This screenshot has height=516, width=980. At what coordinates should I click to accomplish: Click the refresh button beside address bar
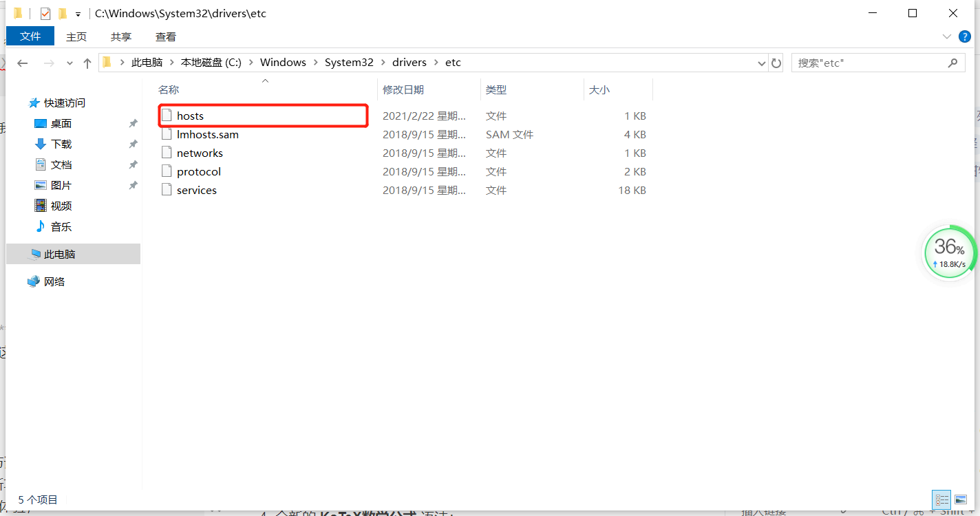(x=776, y=63)
